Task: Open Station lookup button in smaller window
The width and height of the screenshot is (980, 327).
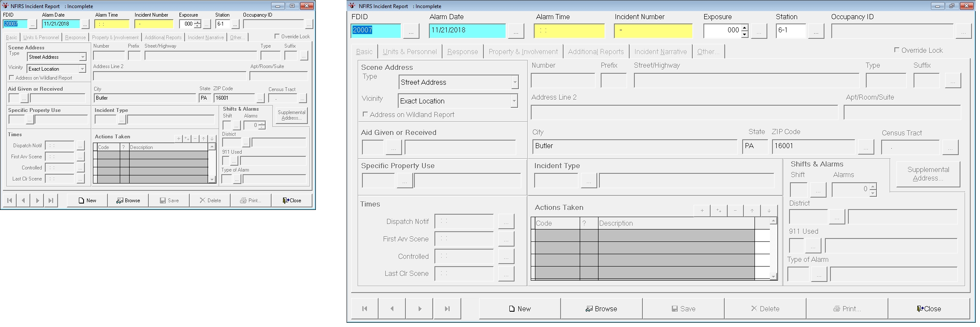Action: 235,24
